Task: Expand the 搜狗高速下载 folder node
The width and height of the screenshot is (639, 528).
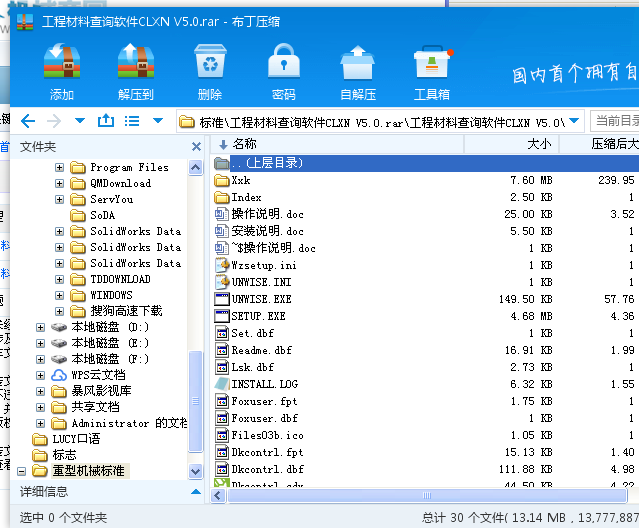Action: (59, 311)
